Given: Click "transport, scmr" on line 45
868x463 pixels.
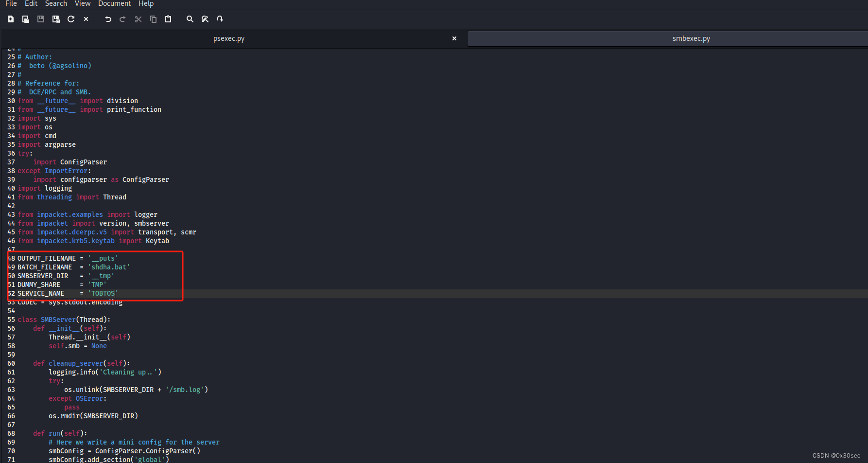Looking at the screenshot, I should pyautogui.click(x=167, y=232).
